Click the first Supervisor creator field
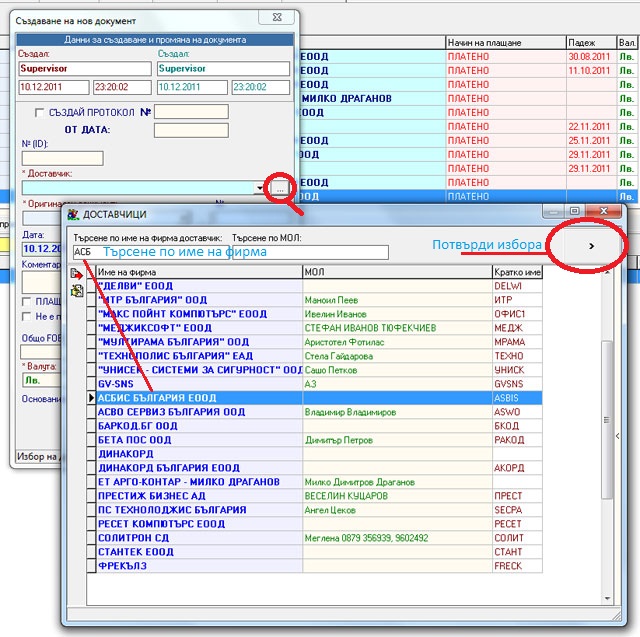 click(85, 69)
